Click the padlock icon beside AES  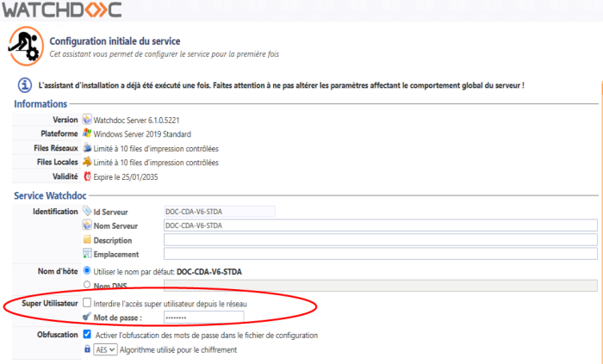(87, 349)
